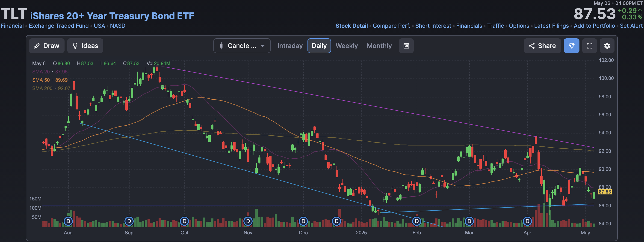
Task: Click the O 86.80 open value
Action: [x=61, y=63]
